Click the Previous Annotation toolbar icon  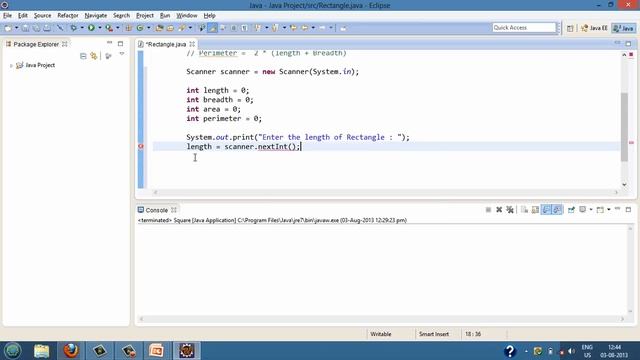[275, 28]
